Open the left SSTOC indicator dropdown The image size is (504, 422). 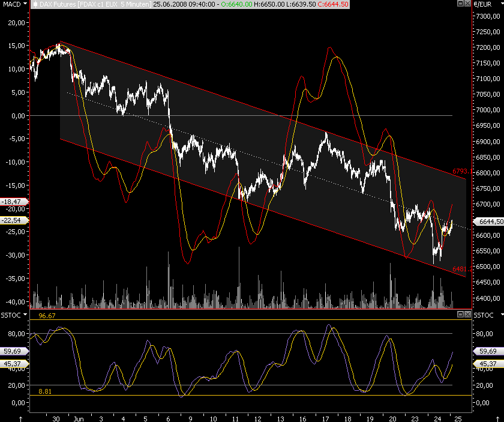[25, 315]
